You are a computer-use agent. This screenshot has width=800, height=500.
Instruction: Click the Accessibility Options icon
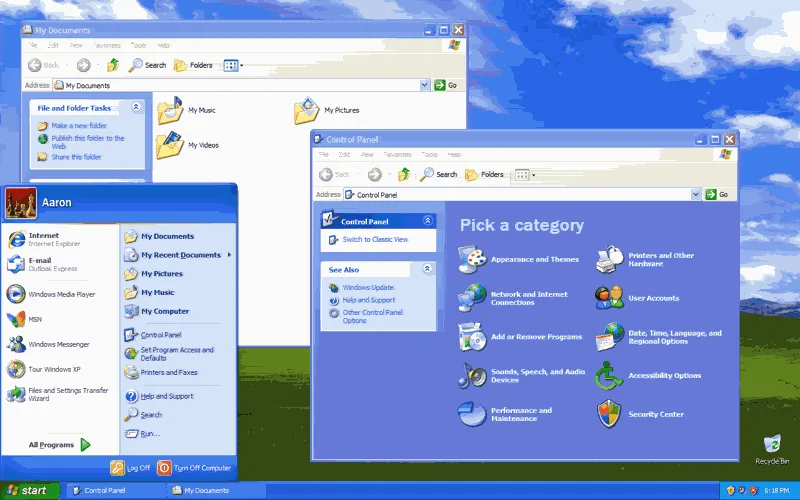point(610,375)
